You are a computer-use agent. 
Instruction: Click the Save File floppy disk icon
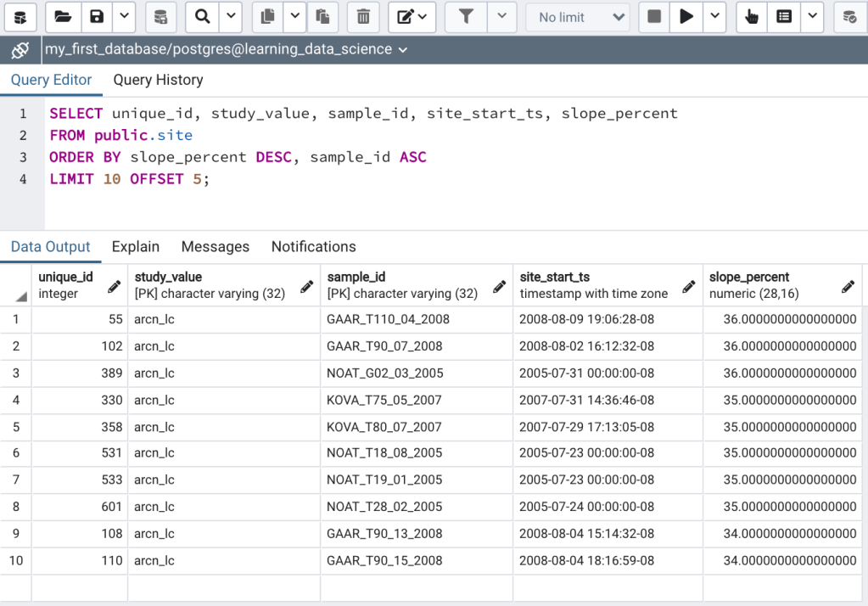pyautogui.click(x=97, y=17)
